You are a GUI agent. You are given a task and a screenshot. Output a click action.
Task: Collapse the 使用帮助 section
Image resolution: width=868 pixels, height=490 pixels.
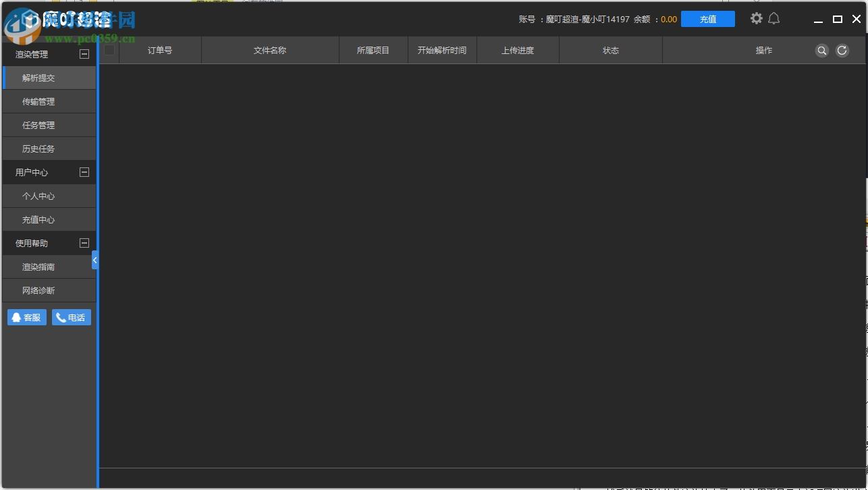84,243
